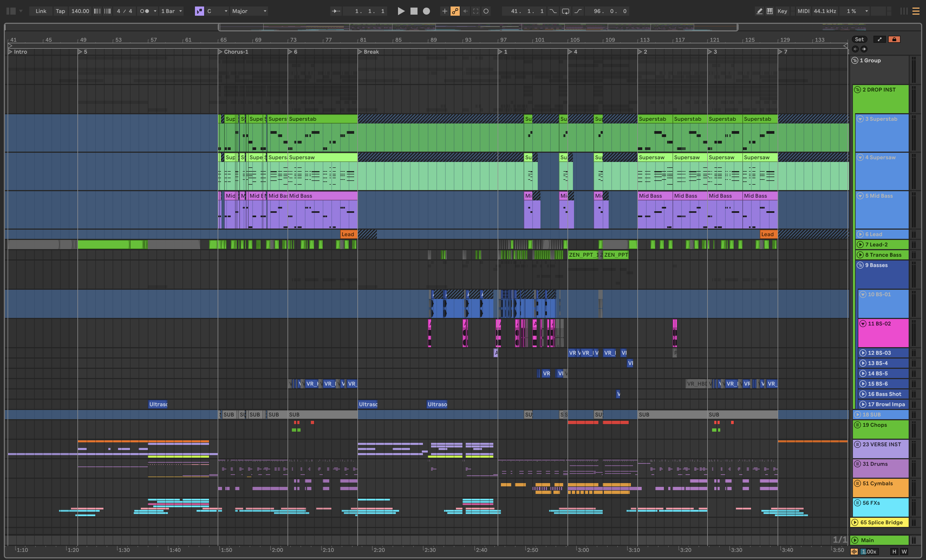The image size is (926, 560).
Task: Unfold the 9 Basses group track
Action: (860, 265)
